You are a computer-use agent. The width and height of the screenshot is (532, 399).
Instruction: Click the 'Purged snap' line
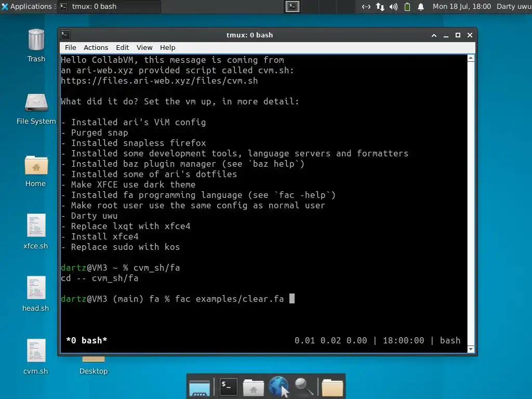coord(95,132)
